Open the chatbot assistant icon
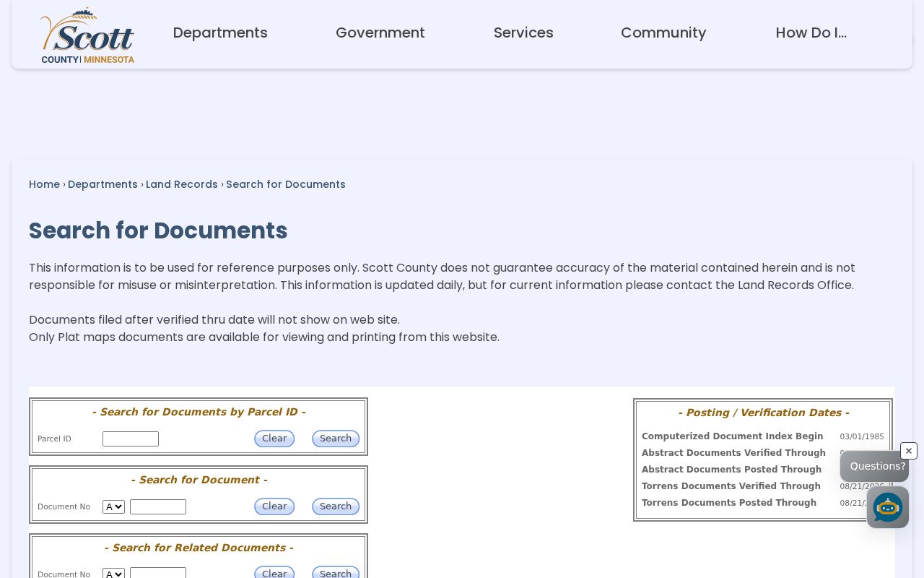Screen dimensions: 924x578 (888, 507)
